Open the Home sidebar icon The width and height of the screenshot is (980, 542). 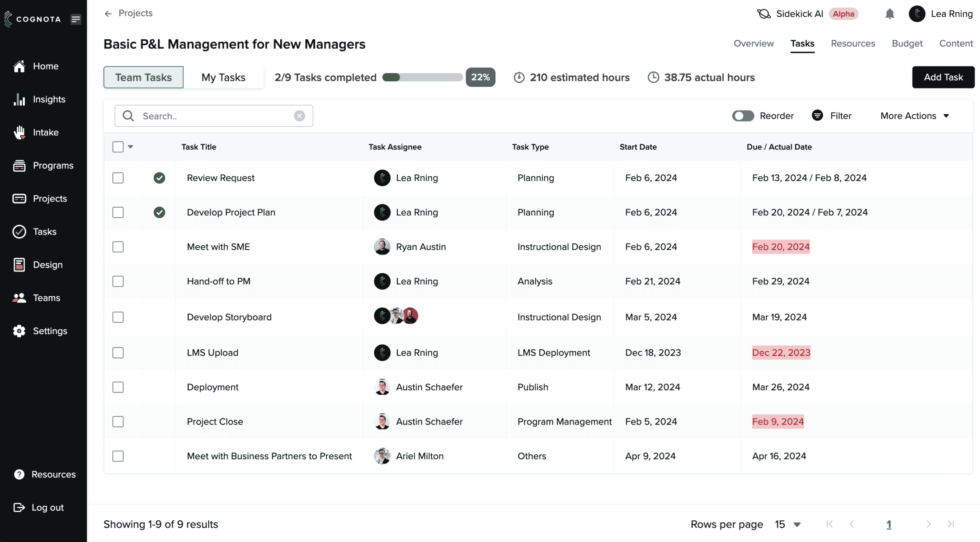point(19,66)
